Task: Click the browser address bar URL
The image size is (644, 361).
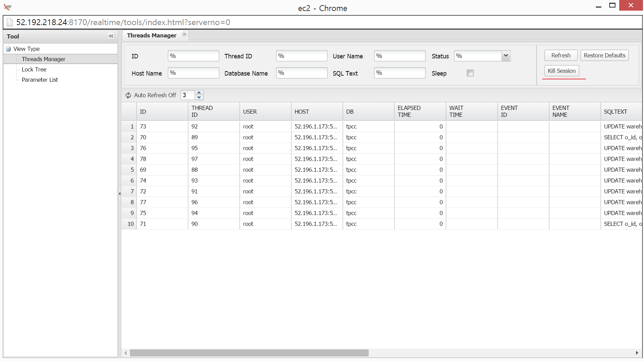Action: [x=123, y=22]
